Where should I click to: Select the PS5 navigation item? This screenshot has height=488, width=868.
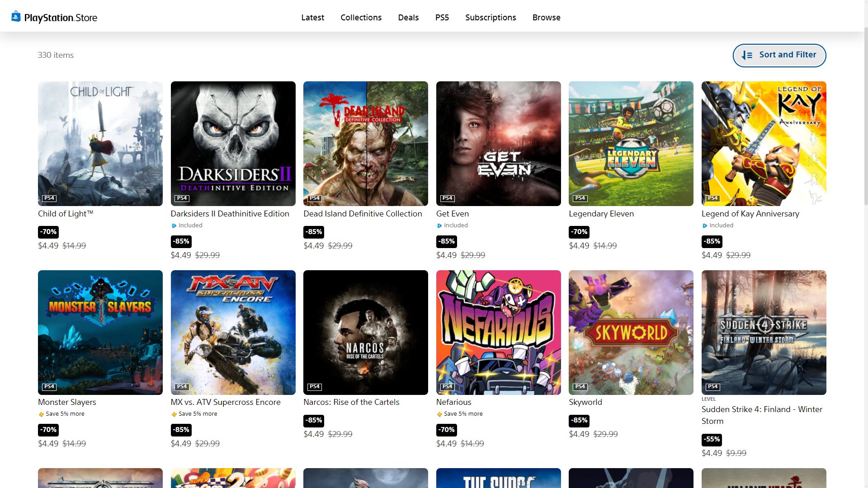(x=442, y=18)
